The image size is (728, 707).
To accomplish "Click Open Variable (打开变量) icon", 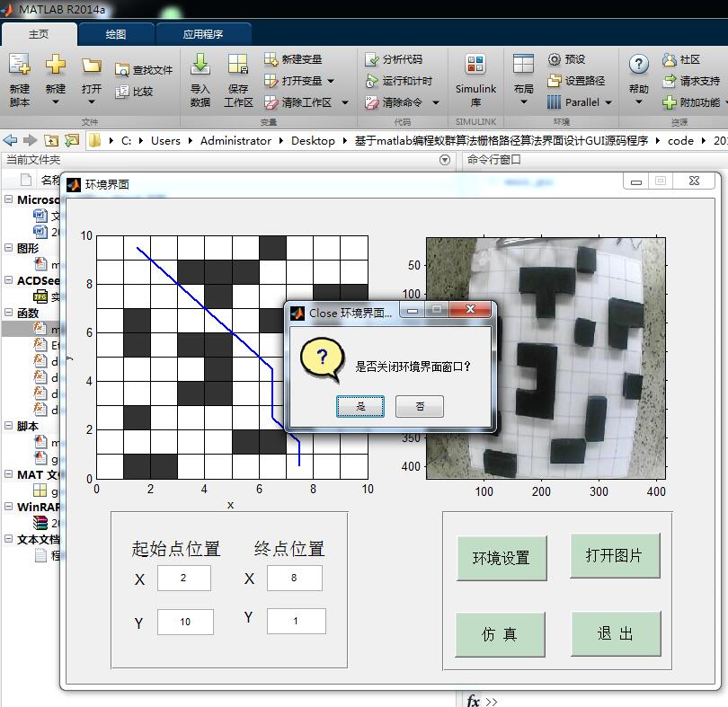I will [271, 81].
